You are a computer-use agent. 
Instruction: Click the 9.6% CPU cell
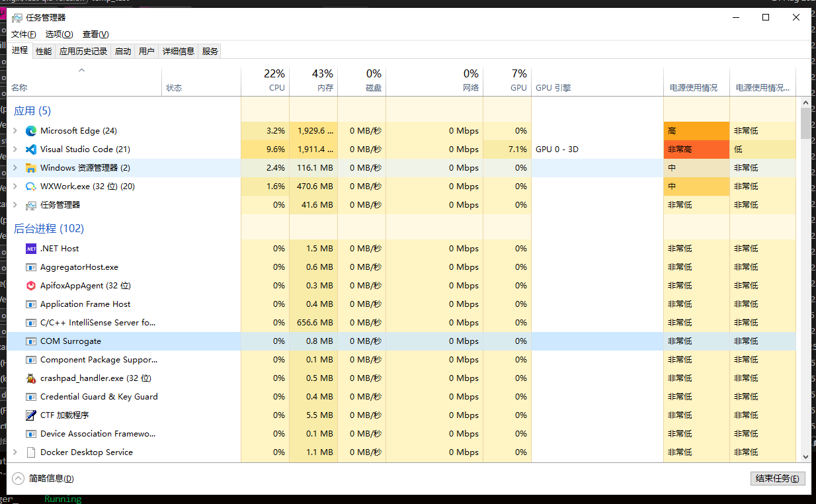(x=265, y=149)
